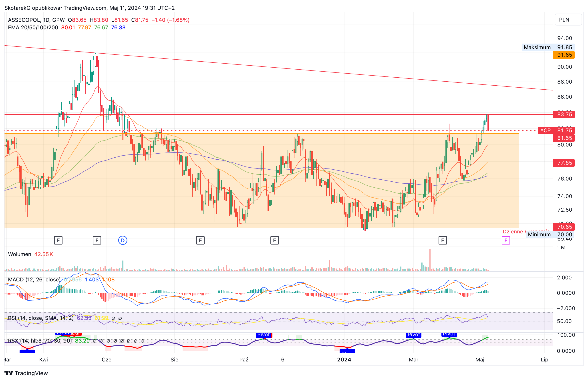Click the E earnings marker just before Cze
Viewport: 588px width, 381px height.
click(x=97, y=240)
